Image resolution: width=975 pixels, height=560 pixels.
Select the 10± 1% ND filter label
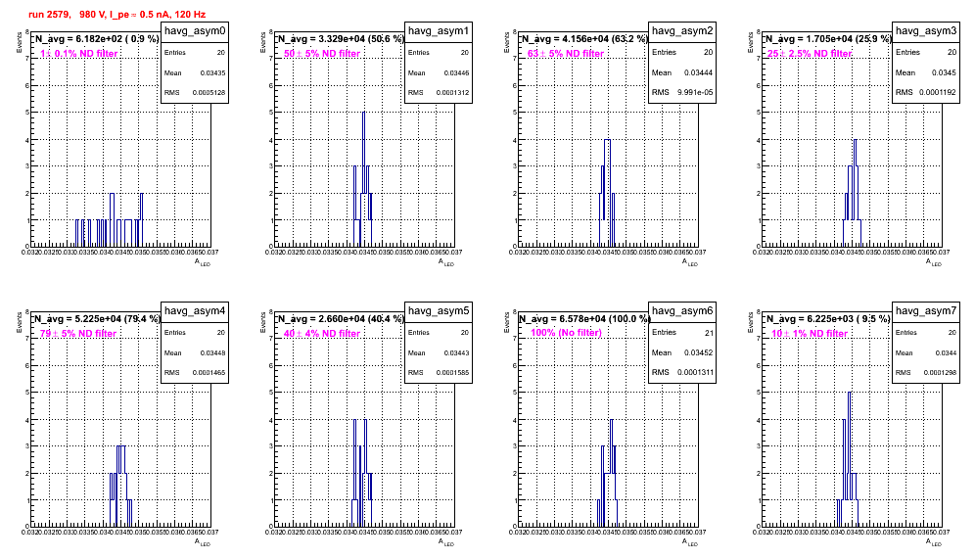(810, 334)
